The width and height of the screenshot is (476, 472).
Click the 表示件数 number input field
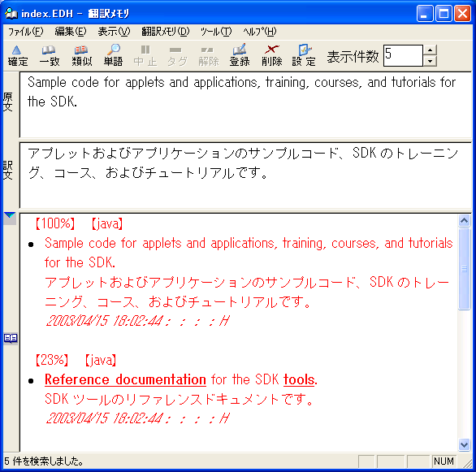pos(403,55)
